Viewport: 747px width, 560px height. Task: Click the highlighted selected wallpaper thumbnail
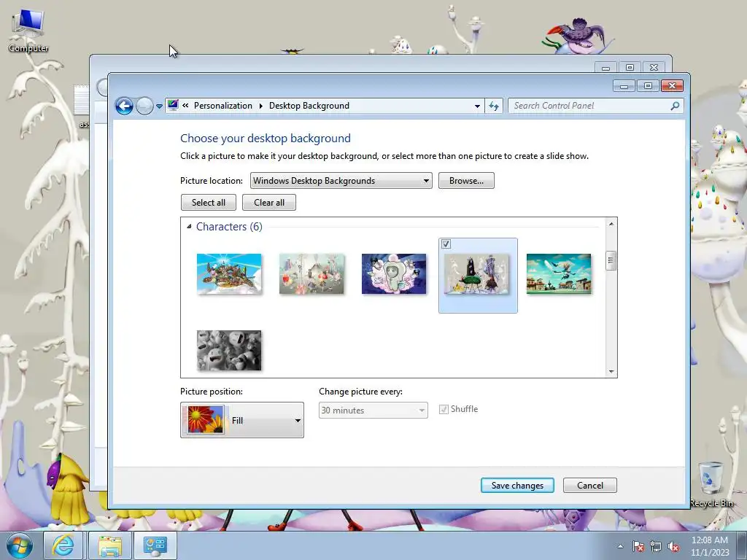coord(476,274)
